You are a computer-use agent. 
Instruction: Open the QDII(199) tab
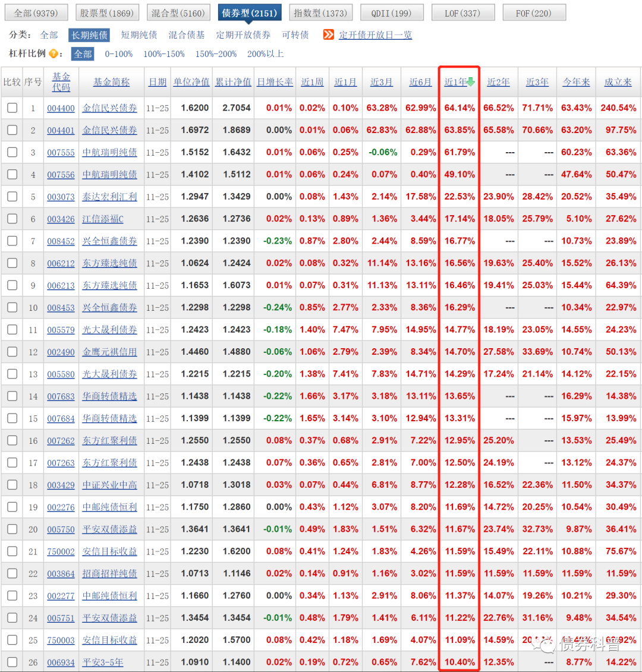tap(391, 12)
